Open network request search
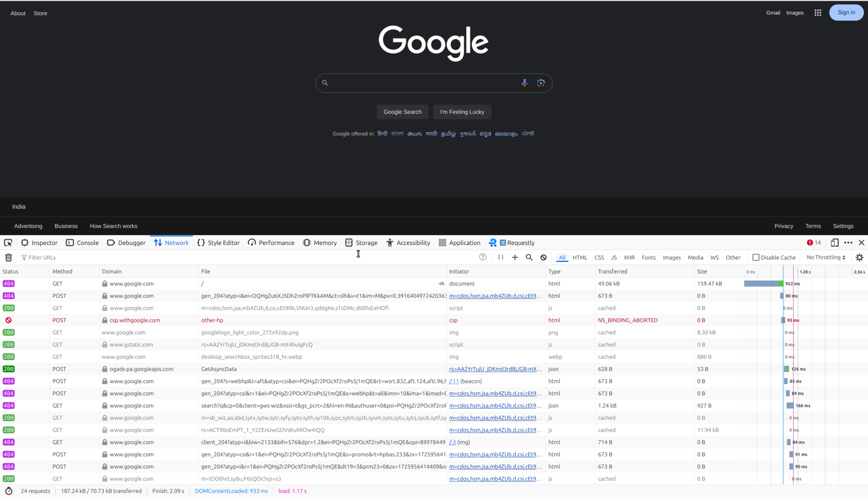Screen dimensions: 868x499 coord(529,257)
